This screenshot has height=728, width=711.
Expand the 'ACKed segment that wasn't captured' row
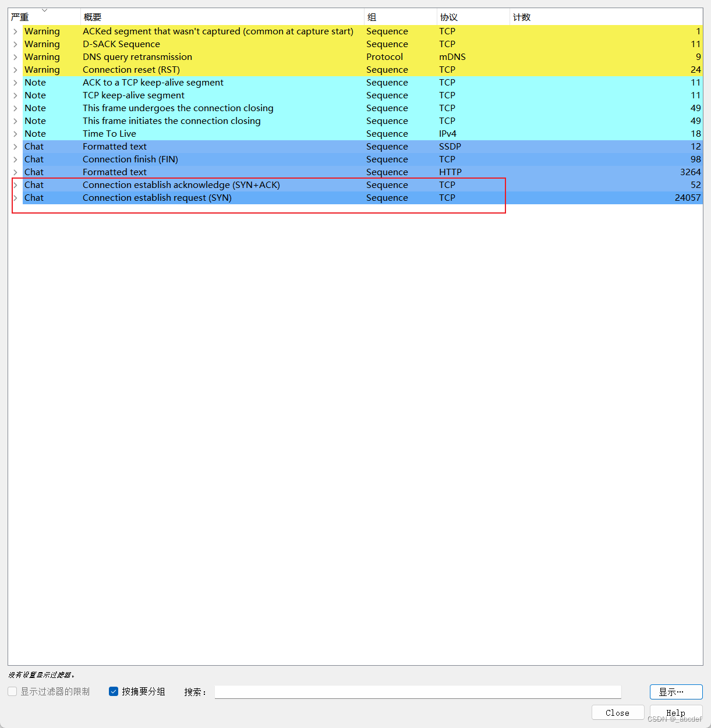pos(15,31)
